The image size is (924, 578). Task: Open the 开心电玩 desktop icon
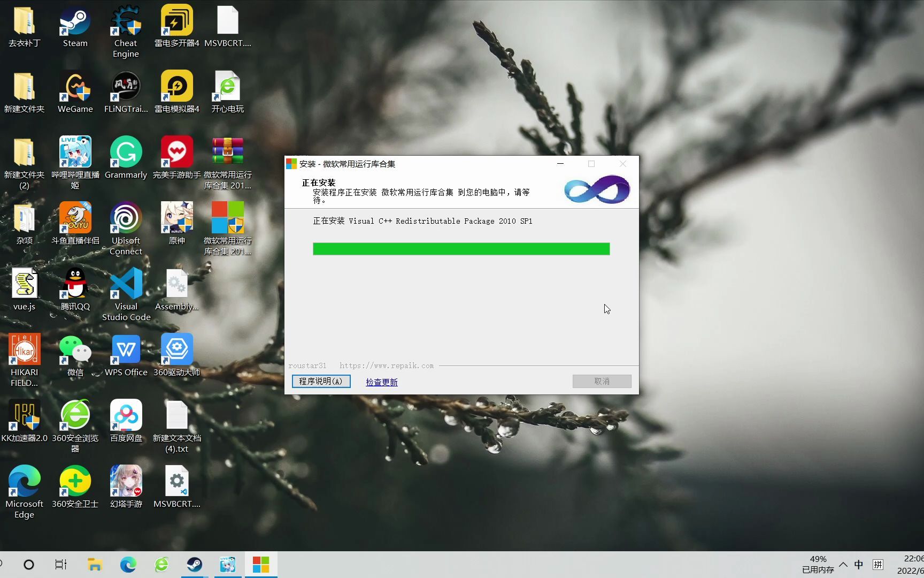(x=227, y=93)
